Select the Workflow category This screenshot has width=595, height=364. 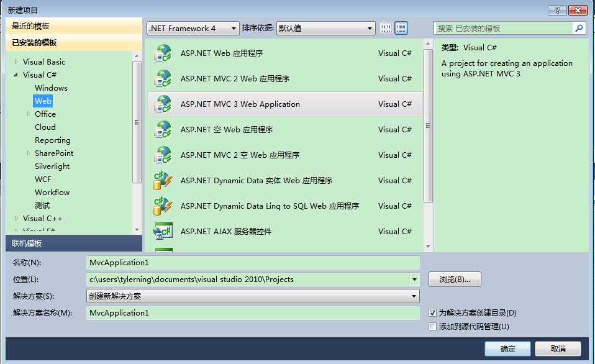52,193
